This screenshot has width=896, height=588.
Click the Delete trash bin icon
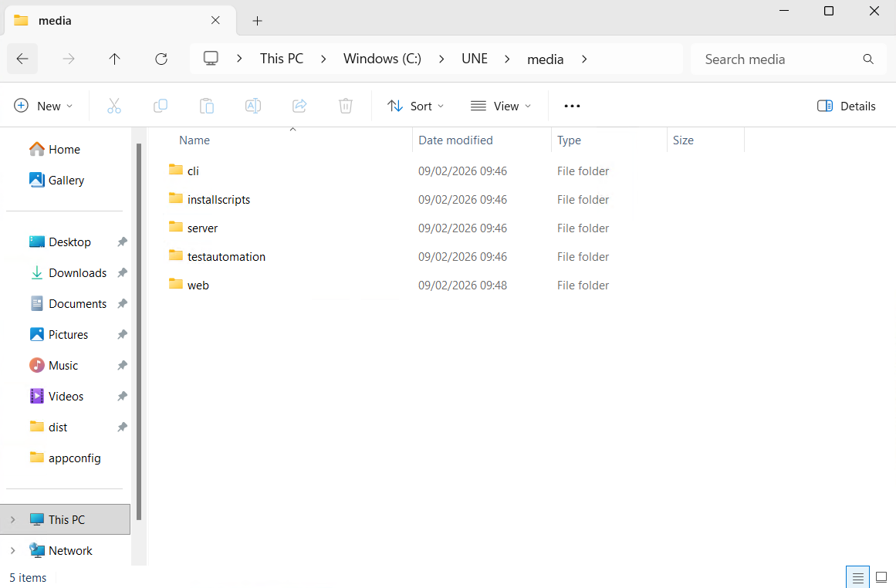[346, 106]
